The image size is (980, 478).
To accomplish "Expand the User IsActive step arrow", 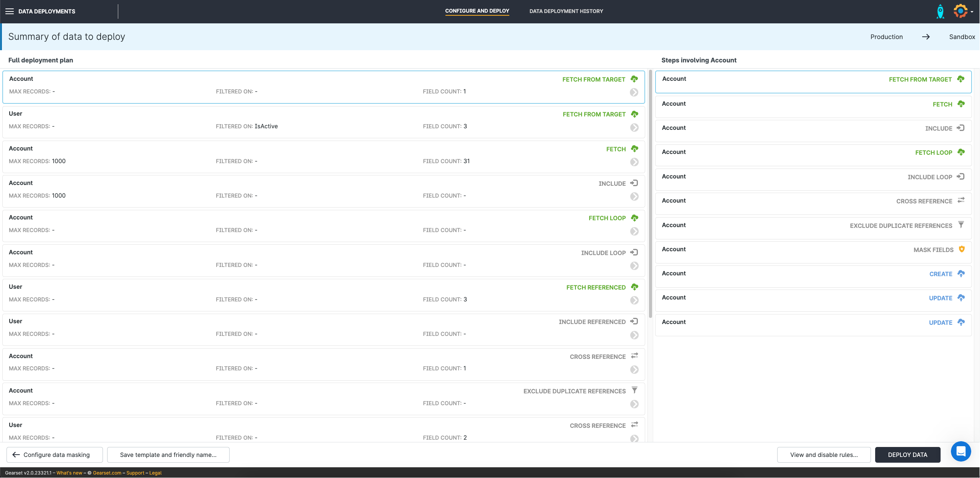I will [x=634, y=128].
